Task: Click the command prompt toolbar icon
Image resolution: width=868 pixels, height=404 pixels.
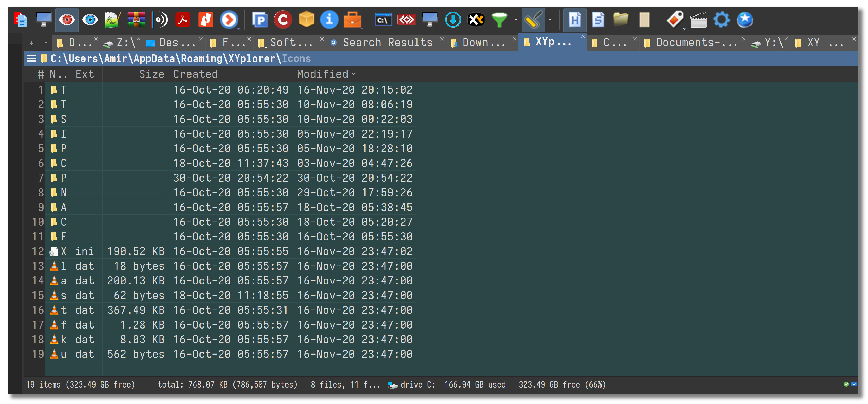Action: pos(384,20)
